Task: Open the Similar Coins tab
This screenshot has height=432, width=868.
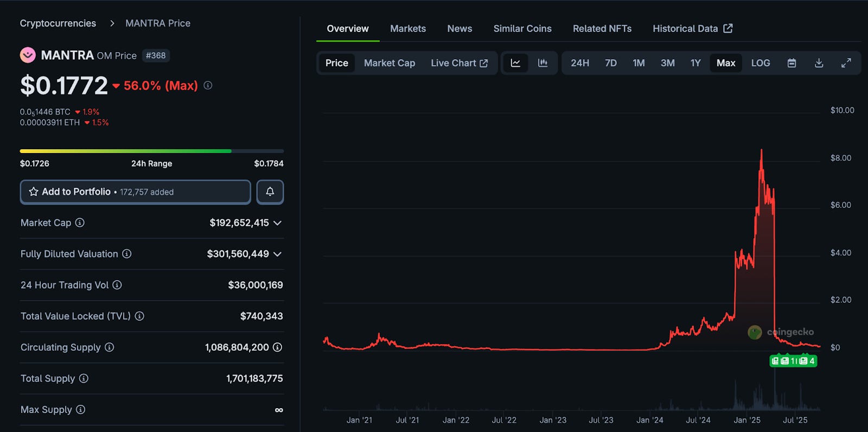Action: pyautogui.click(x=522, y=29)
